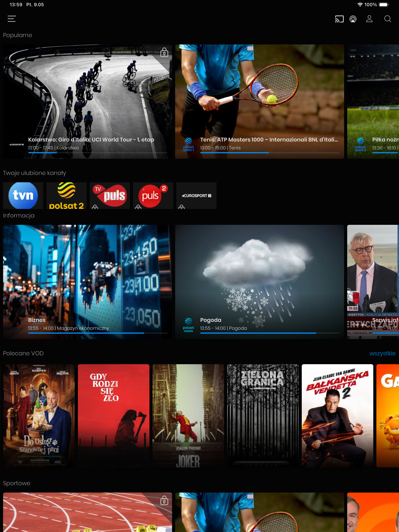Open the Gdy rodzi się zło poster

click(113, 416)
